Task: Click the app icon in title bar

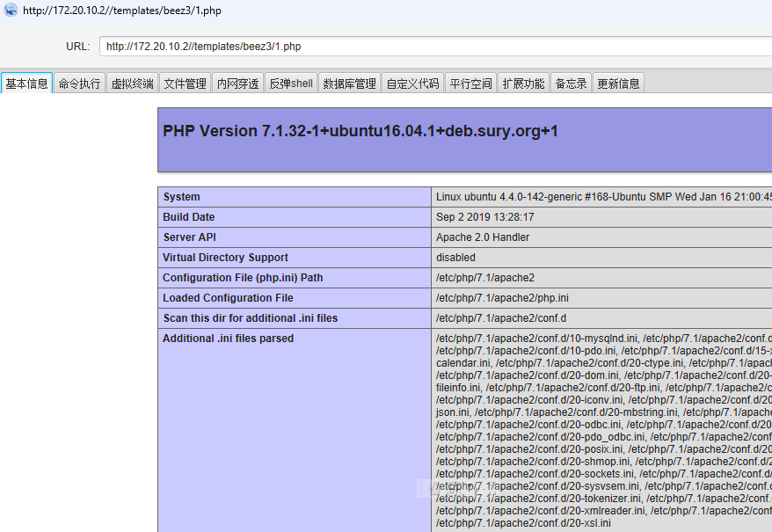Action: tap(11, 10)
